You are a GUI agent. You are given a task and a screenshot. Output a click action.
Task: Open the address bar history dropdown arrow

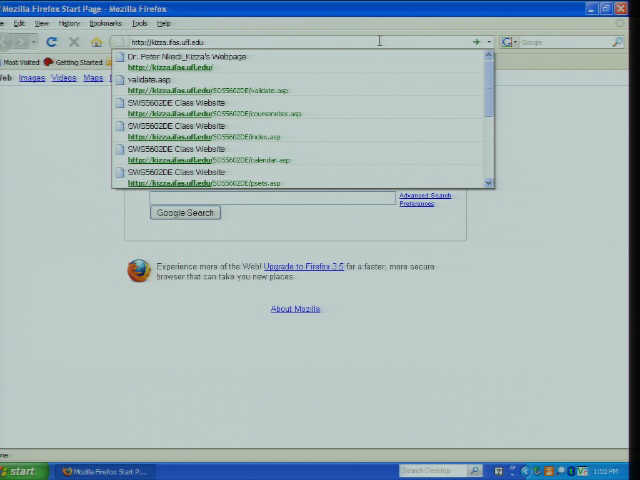(x=489, y=42)
